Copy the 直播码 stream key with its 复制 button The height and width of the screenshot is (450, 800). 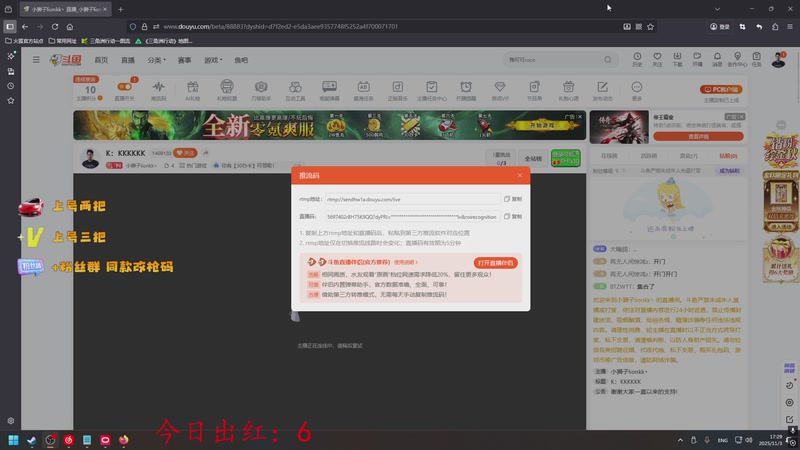513,216
